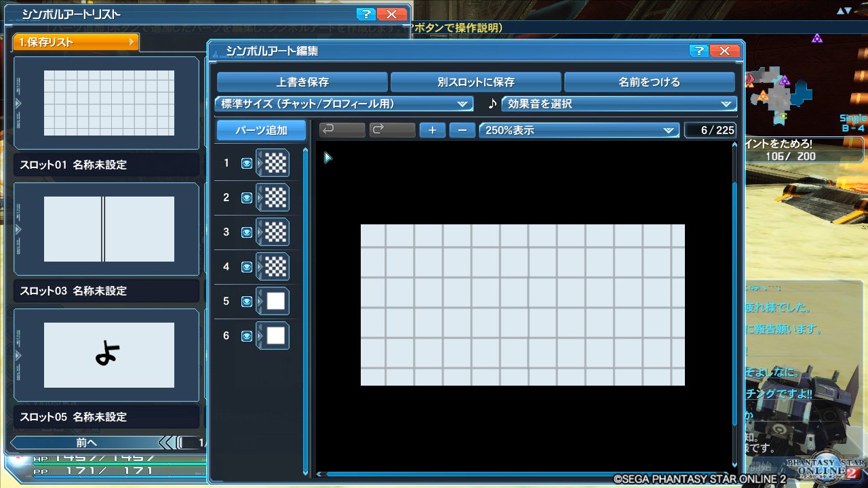
Task: Click the vertical scrollbar of parts list
Action: [306, 312]
